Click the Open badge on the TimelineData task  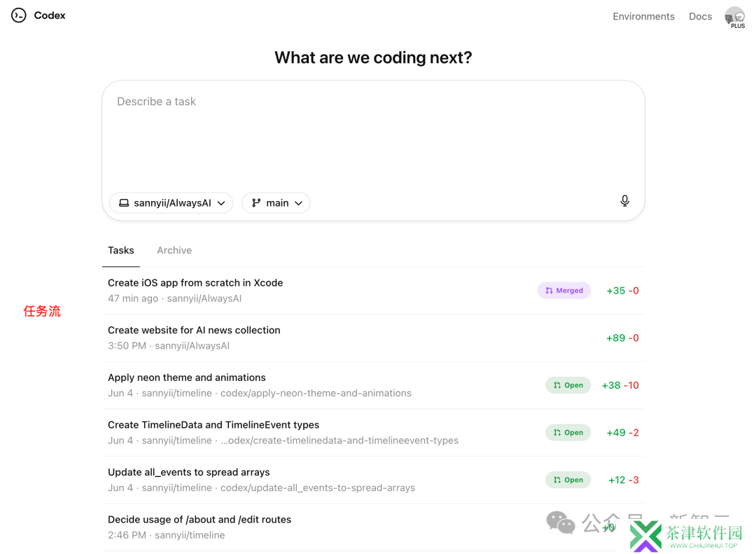[568, 433]
